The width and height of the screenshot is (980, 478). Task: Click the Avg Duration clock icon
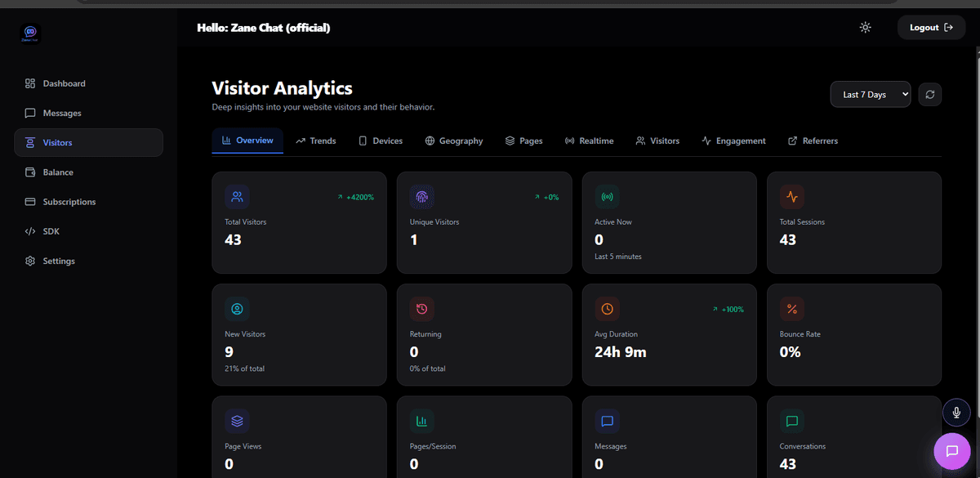607,309
